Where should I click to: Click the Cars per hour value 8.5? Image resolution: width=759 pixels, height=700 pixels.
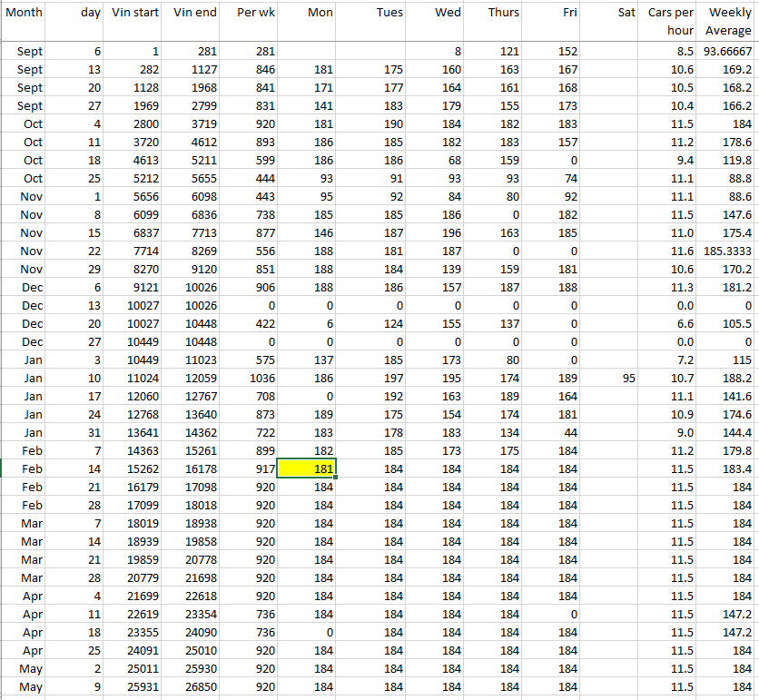(x=671, y=52)
